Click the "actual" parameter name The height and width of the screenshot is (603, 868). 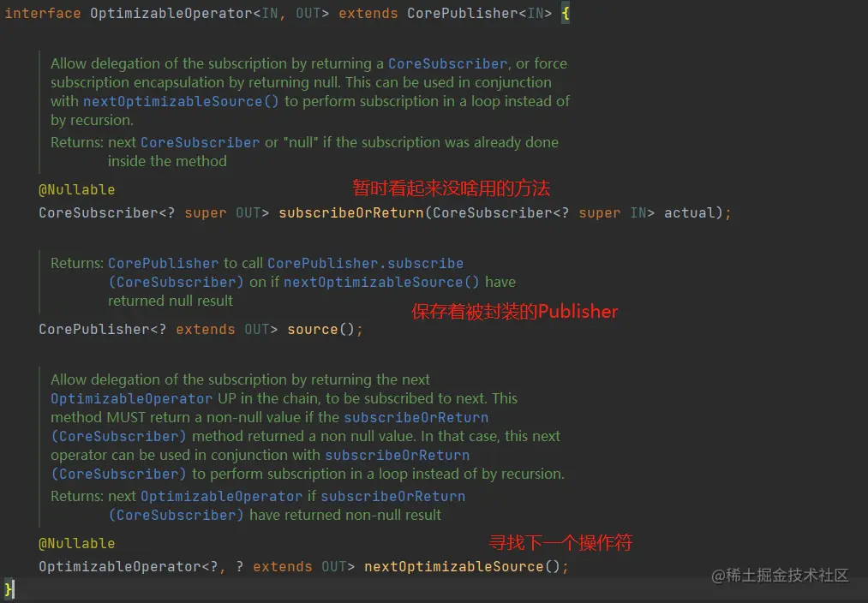tap(690, 213)
